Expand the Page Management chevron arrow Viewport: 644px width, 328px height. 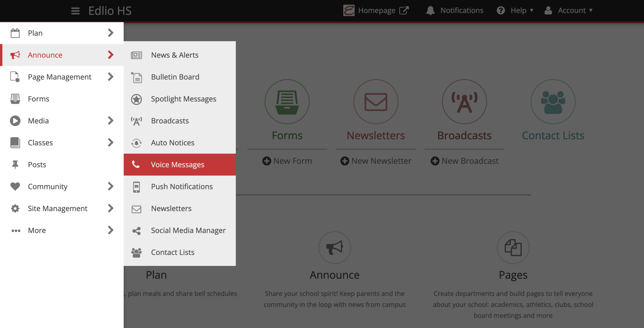click(x=110, y=77)
